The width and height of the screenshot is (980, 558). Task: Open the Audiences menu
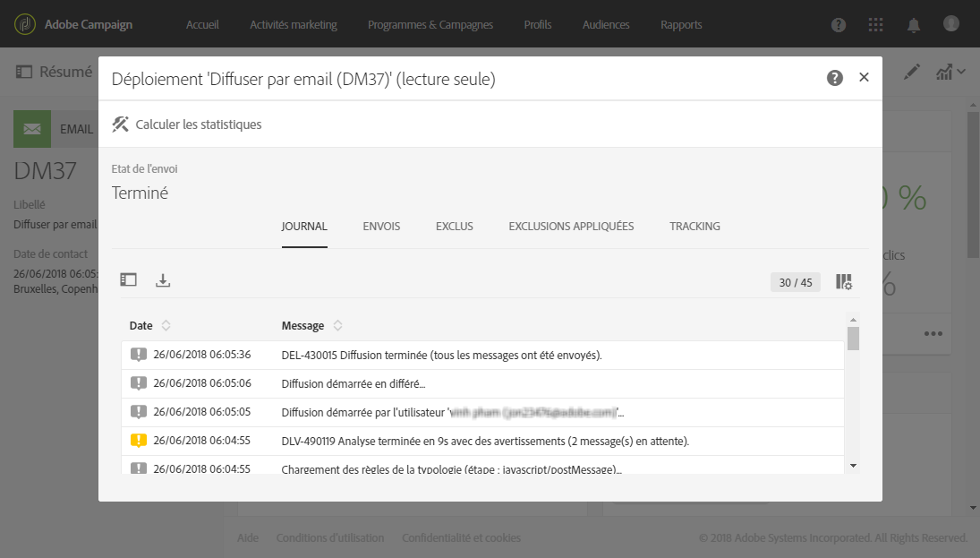pos(606,25)
